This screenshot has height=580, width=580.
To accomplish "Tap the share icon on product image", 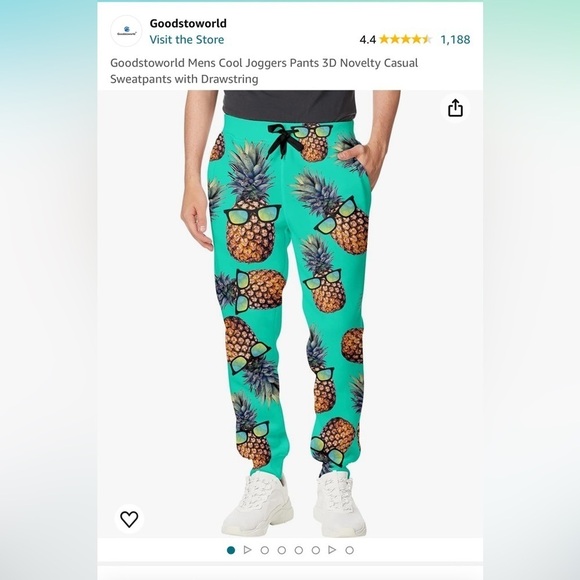I will (x=455, y=108).
